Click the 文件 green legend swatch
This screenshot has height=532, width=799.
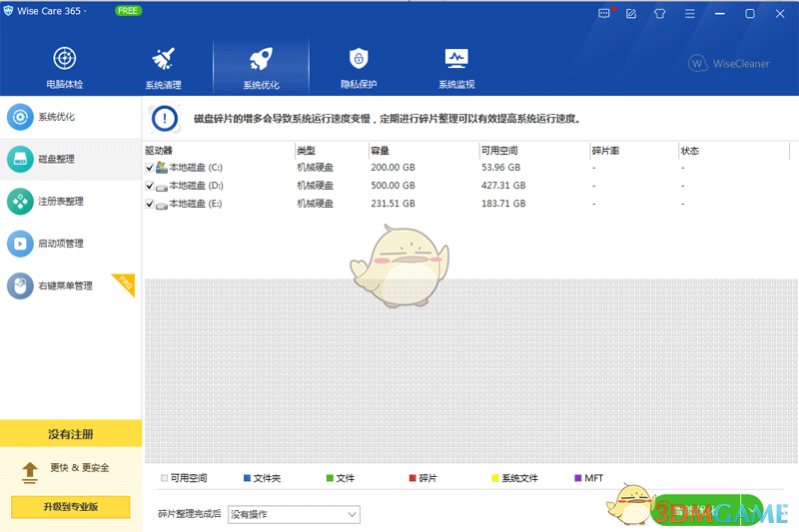point(330,478)
